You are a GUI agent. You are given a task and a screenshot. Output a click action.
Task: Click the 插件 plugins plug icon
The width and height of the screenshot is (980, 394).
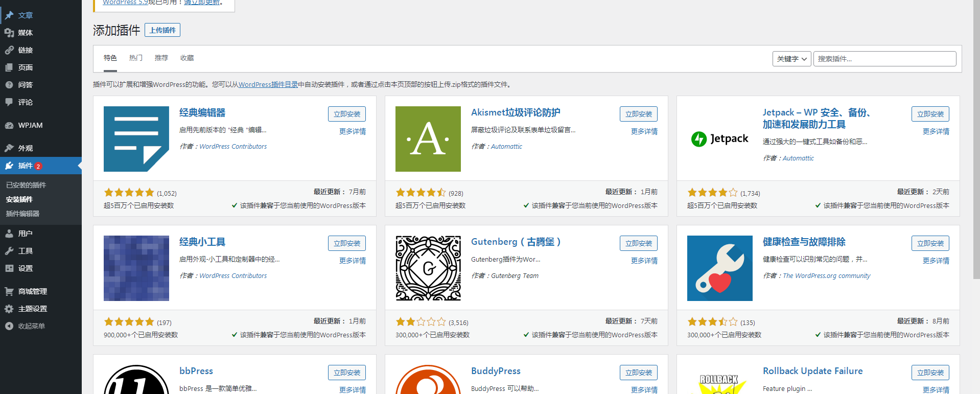(x=9, y=166)
